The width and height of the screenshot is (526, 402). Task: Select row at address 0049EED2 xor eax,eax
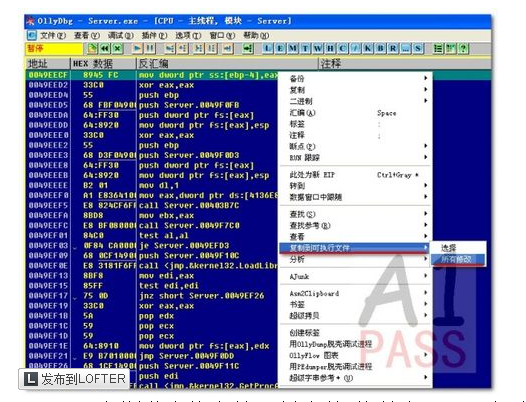pos(152,85)
